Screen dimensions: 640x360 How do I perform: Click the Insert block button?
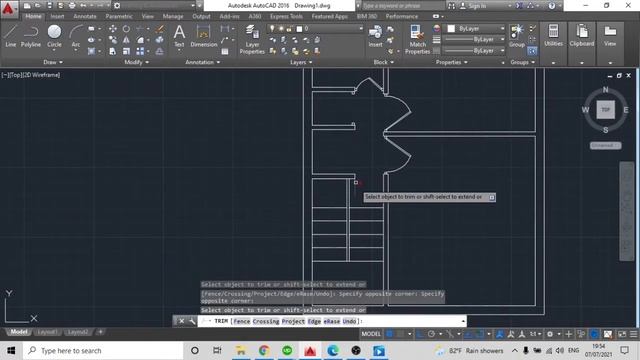click(x=375, y=36)
